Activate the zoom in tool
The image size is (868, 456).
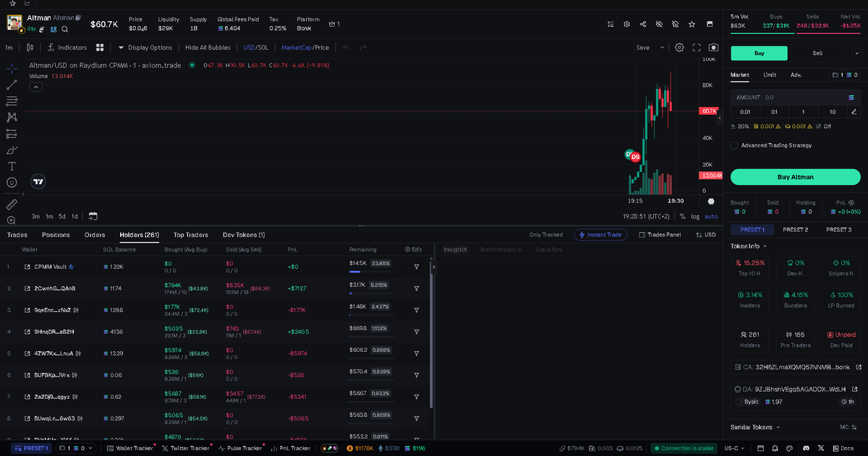tap(12, 220)
